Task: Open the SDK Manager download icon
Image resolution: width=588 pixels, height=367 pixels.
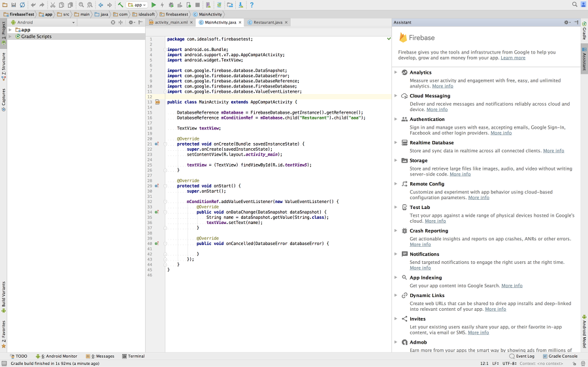Action: point(240,5)
